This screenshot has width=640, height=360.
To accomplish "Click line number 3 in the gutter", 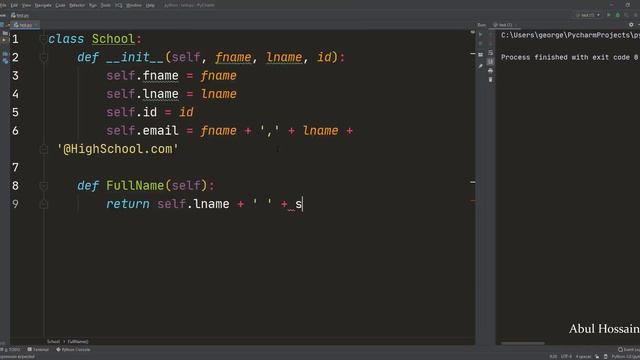I will click(15, 76).
